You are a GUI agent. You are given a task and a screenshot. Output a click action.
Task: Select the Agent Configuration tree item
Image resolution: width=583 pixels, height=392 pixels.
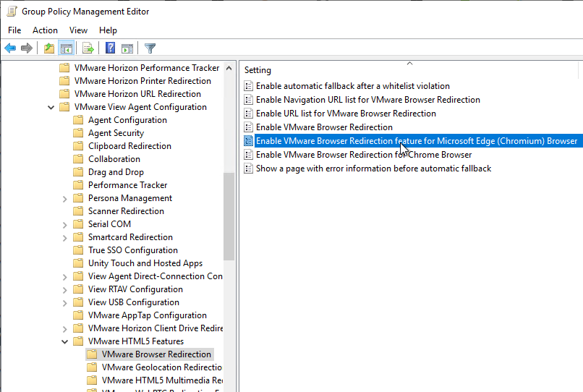point(127,120)
